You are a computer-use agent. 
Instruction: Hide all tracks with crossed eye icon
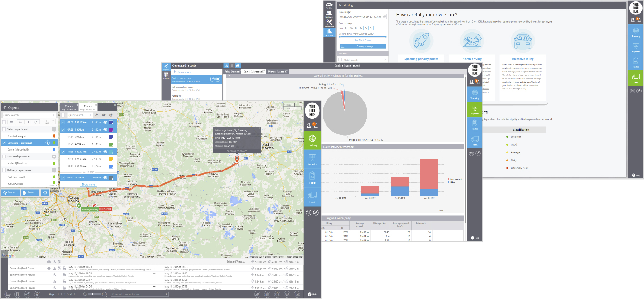coord(111,115)
